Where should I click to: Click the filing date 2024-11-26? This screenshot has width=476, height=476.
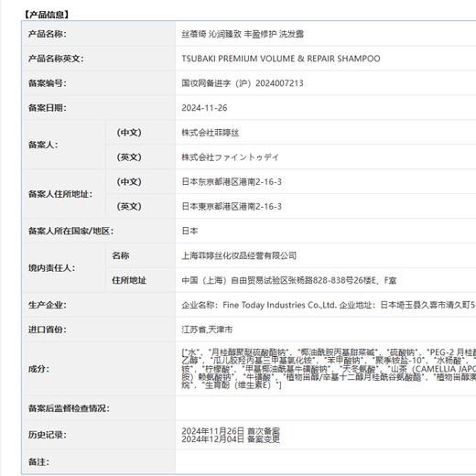(204, 108)
